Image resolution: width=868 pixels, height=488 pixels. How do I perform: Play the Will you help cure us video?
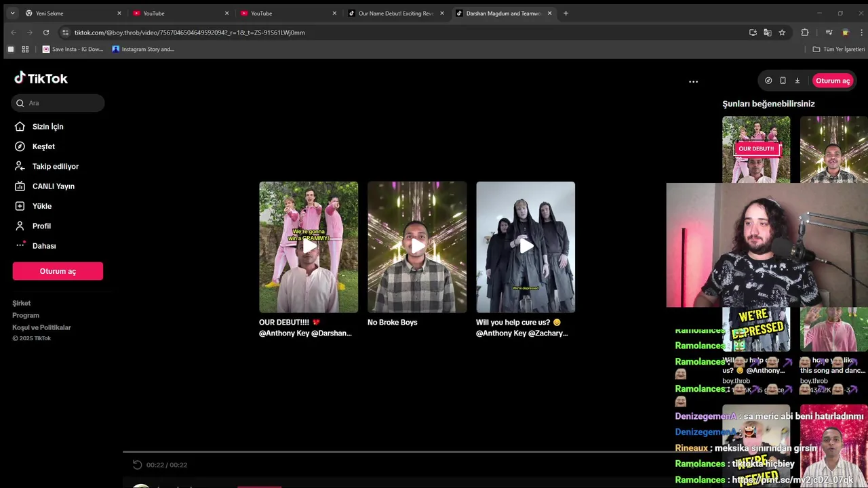(526, 247)
